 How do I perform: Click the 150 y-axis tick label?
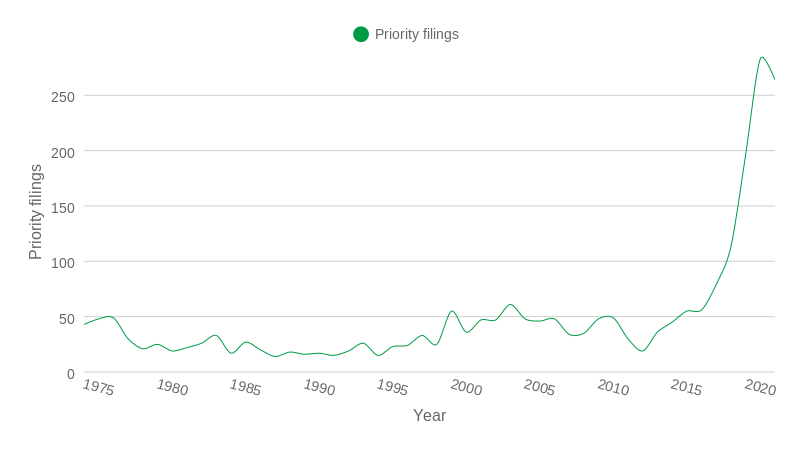pos(63,208)
